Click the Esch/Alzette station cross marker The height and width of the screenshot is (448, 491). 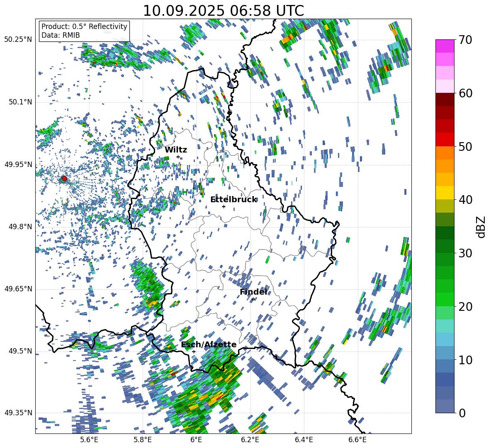[194, 351]
